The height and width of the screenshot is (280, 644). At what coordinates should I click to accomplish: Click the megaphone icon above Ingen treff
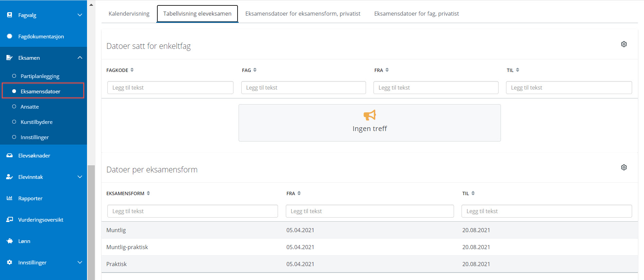click(370, 115)
